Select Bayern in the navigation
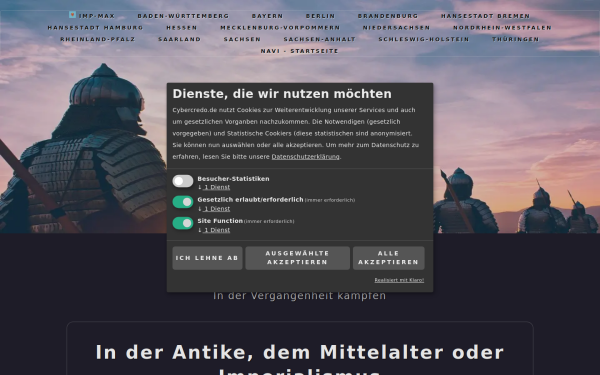The image size is (600, 375). coord(267,16)
